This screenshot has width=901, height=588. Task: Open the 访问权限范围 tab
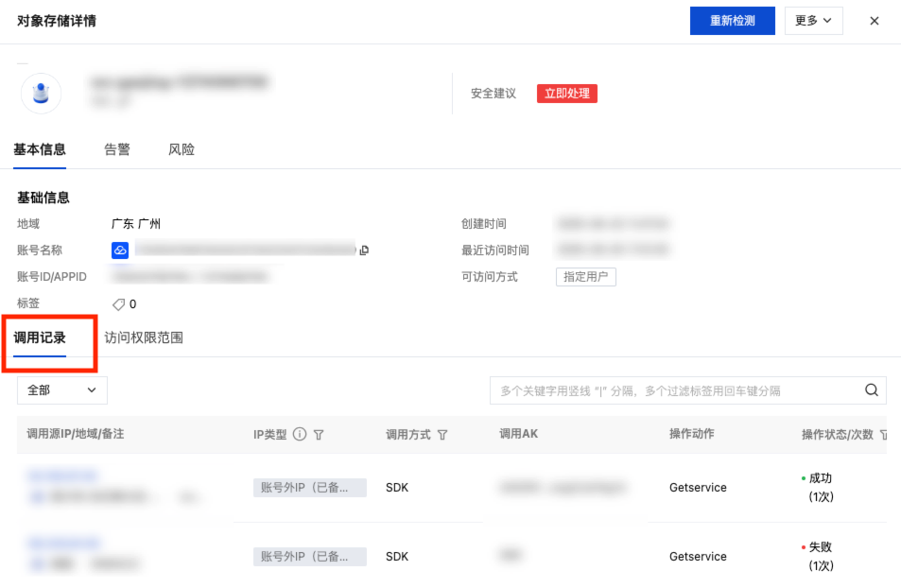pos(144,337)
